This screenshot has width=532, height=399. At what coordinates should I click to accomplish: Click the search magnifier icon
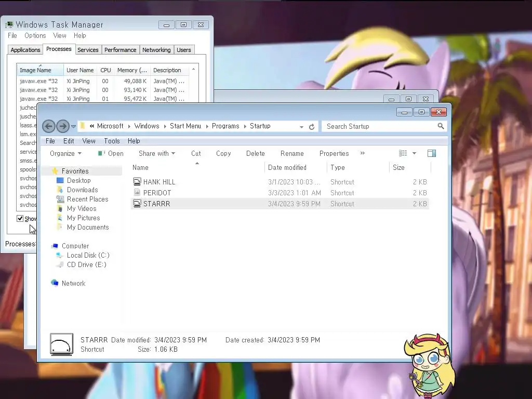(x=441, y=126)
